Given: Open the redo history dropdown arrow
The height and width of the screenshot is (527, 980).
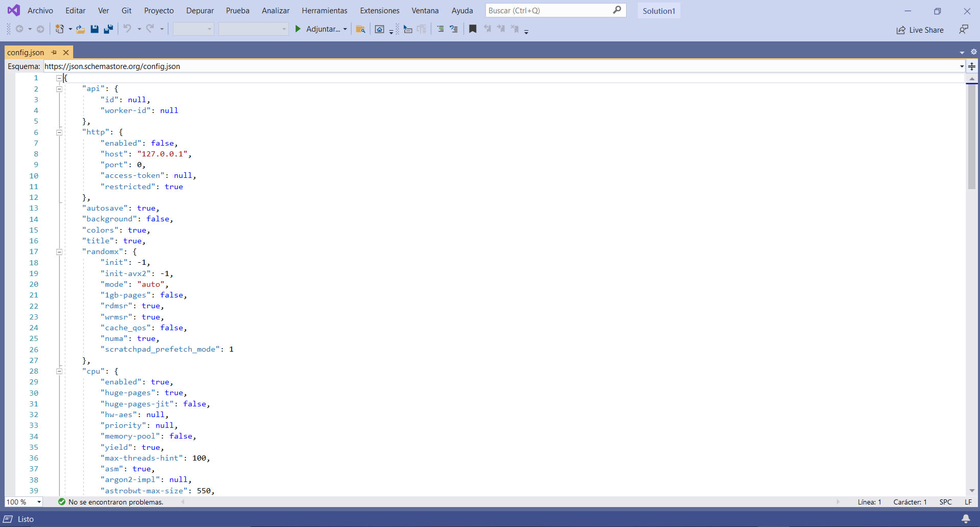Looking at the screenshot, I should (x=162, y=29).
